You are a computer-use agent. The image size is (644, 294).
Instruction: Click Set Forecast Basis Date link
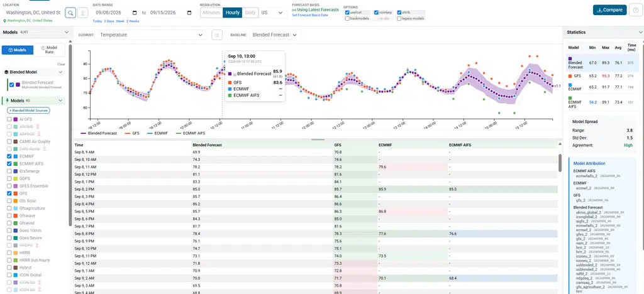pyautogui.click(x=310, y=15)
